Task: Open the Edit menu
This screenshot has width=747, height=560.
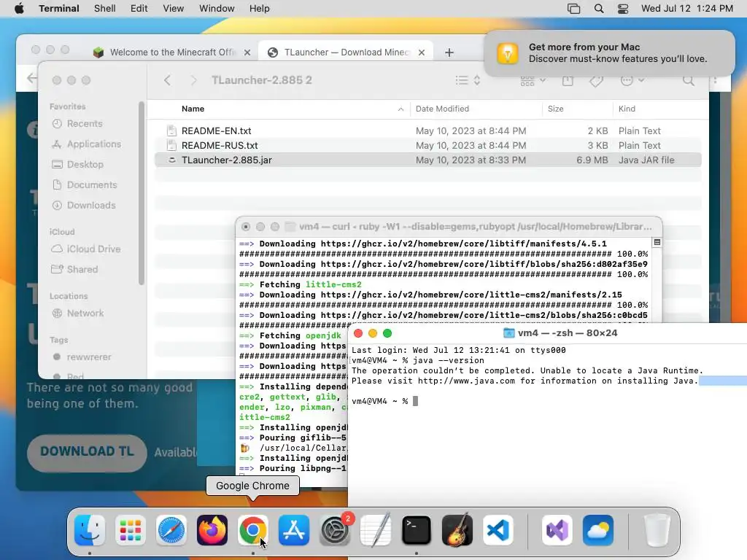Action: click(x=139, y=9)
